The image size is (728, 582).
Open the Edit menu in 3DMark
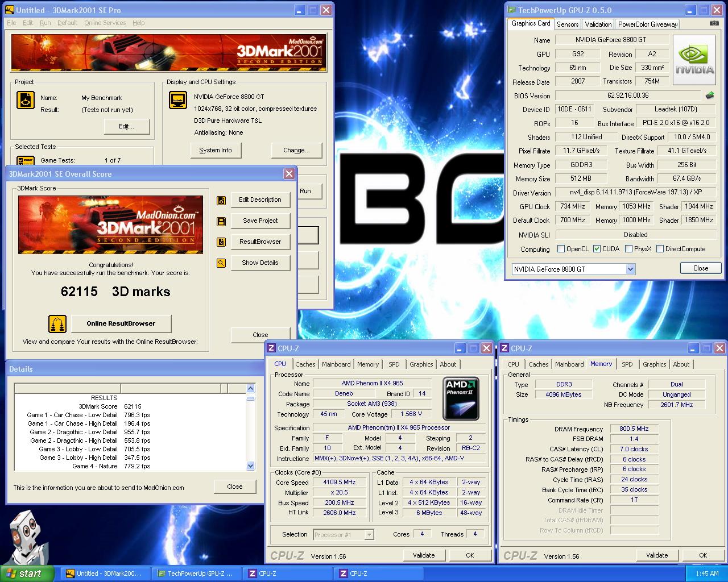tap(28, 23)
